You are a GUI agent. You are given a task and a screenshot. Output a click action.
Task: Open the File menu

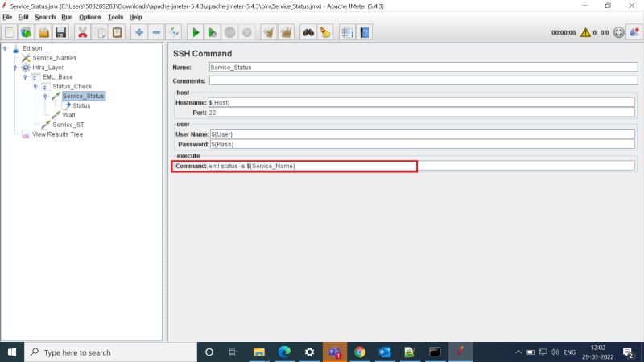7,17
